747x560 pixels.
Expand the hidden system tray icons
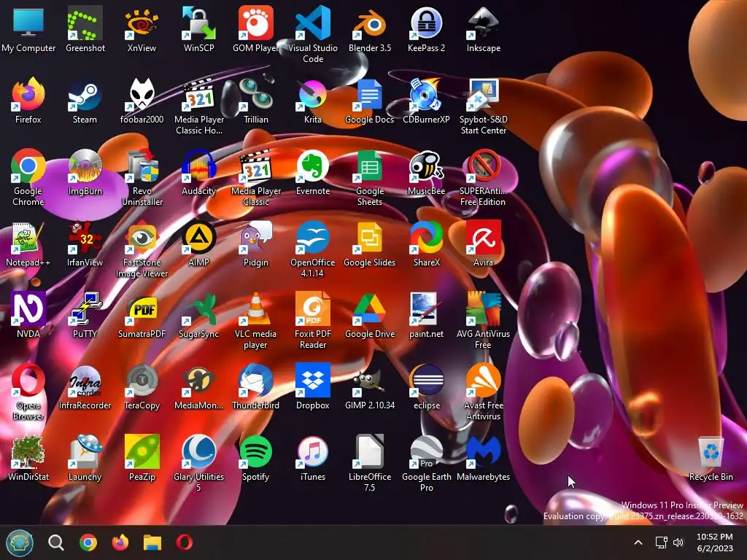coord(638,542)
